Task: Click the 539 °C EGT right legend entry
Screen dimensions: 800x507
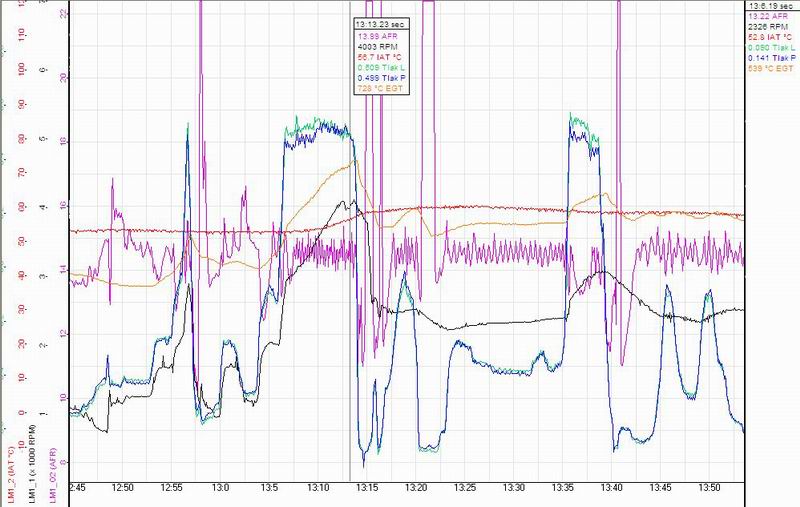Action: click(770, 68)
